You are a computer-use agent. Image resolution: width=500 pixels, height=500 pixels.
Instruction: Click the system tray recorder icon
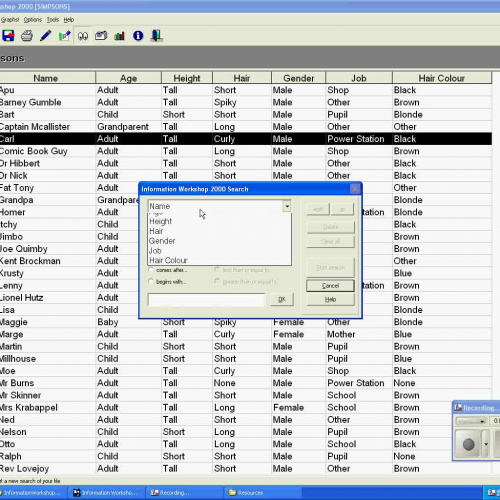coord(492,493)
